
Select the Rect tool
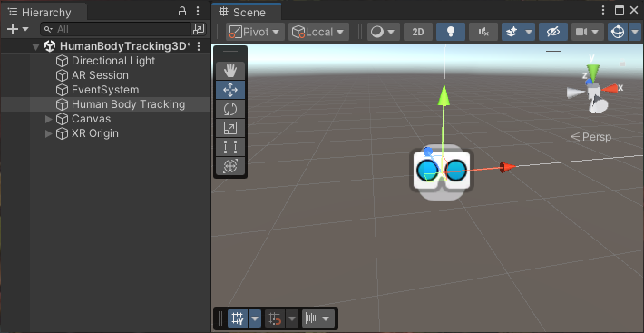click(x=230, y=147)
